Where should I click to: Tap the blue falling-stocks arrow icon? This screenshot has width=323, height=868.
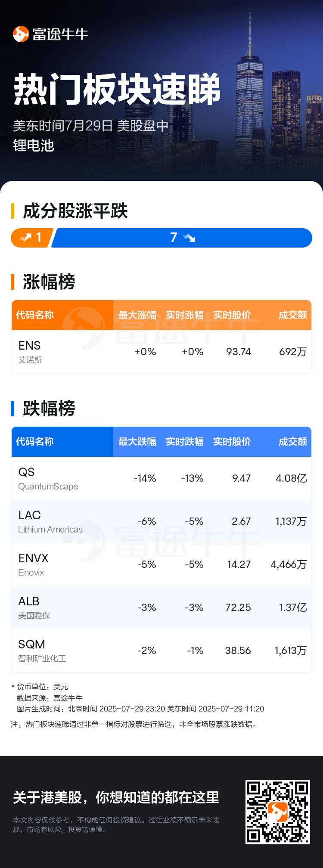189,237
